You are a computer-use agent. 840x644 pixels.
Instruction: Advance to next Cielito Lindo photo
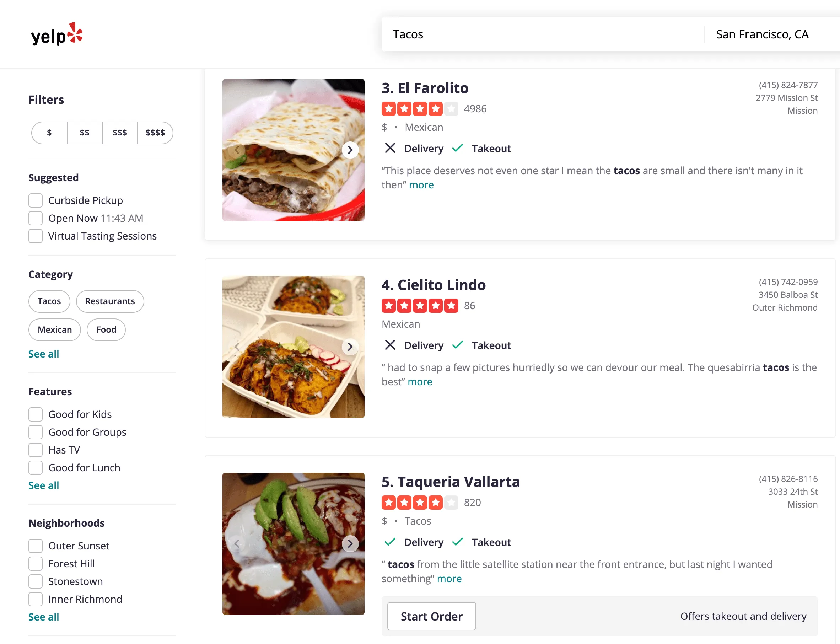coord(350,347)
